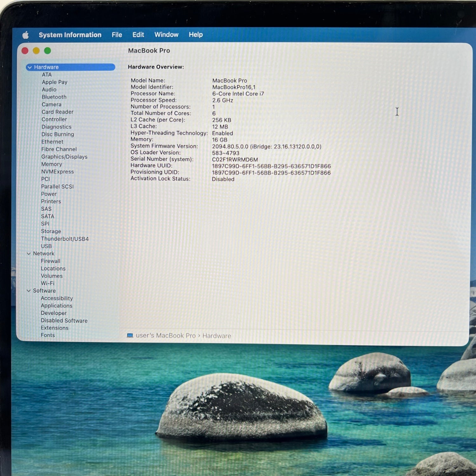476x476 pixels.
Task: Select Accessibility in the sidebar
Action: [57, 298]
